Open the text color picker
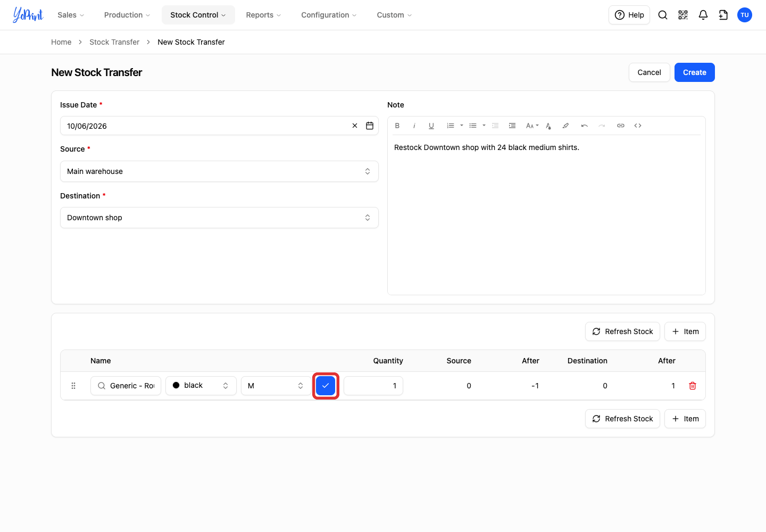Screen dimensions: 766x532 pyautogui.click(x=548, y=126)
